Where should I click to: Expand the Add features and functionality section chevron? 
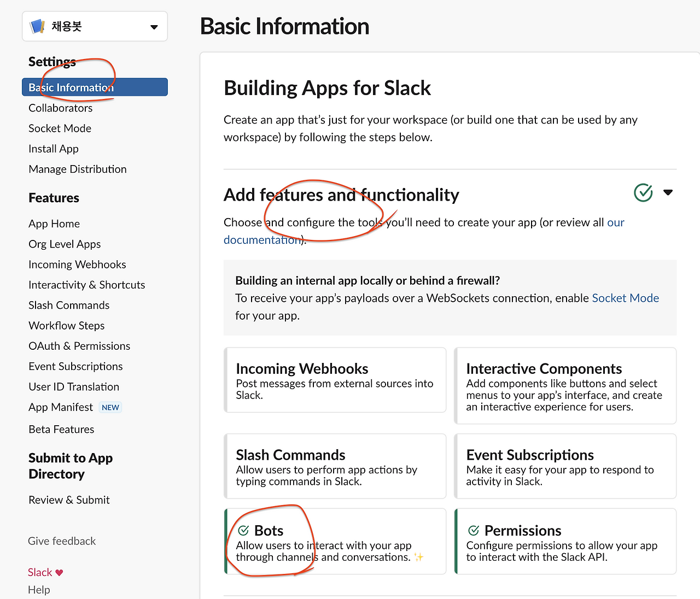click(x=668, y=192)
